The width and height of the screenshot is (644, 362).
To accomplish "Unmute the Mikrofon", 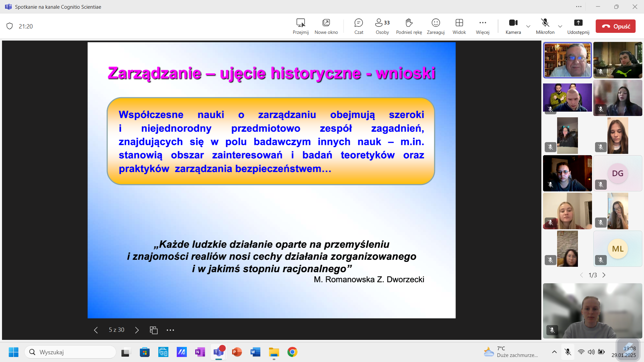I will [x=545, y=26].
